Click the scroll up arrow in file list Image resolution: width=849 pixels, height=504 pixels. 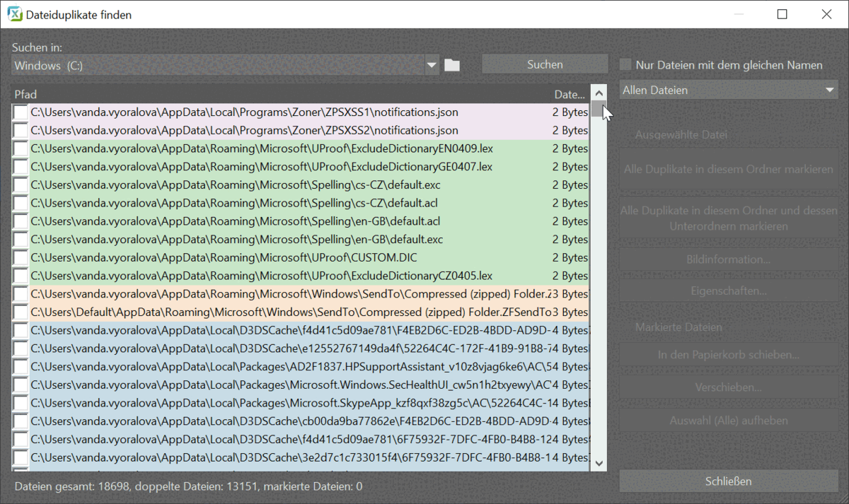pos(599,93)
